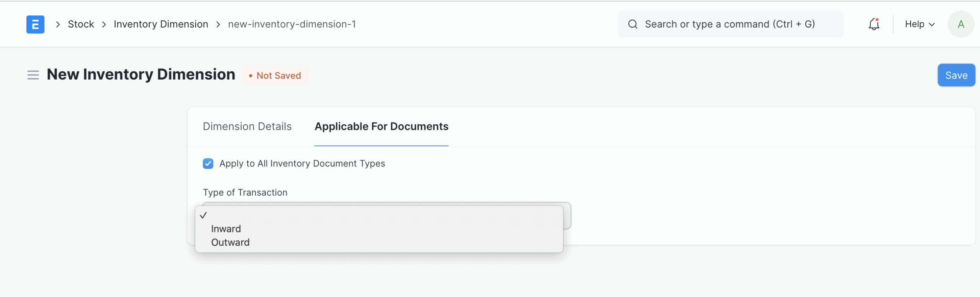
Task: Choose Inward from the transaction type list
Action: pos(226,229)
